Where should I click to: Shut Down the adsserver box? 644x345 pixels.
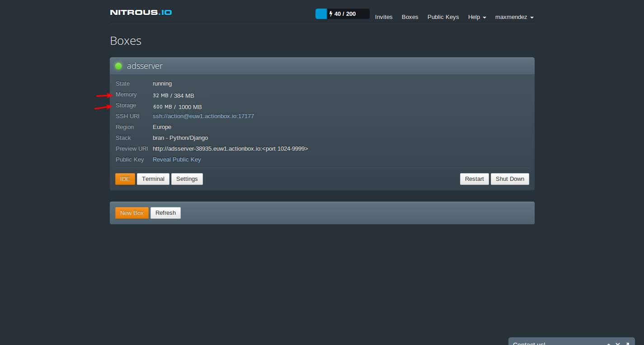point(510,179)
